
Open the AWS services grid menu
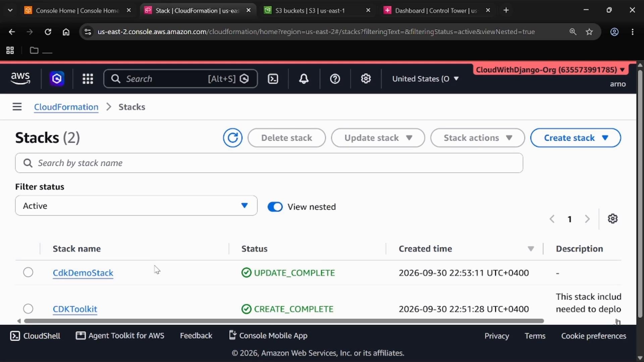coord(88,79)
